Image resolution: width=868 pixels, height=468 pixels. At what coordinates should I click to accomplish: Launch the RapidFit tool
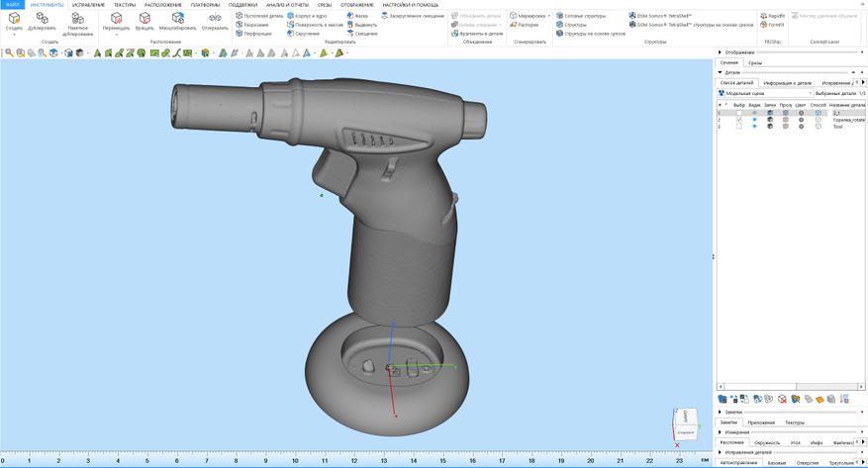[773, 16]
